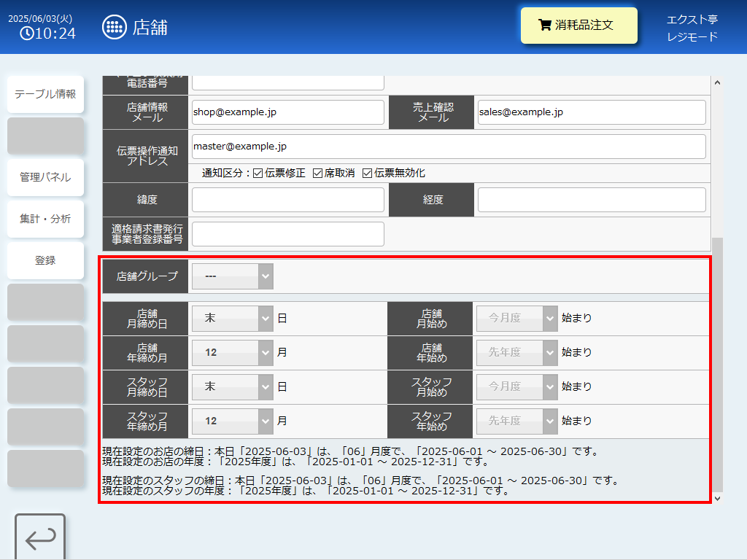Viewport: 747px width, 560px height.
Task: Click the 現在設定のスタッフの年度 text line
Action: click(306, 491)
